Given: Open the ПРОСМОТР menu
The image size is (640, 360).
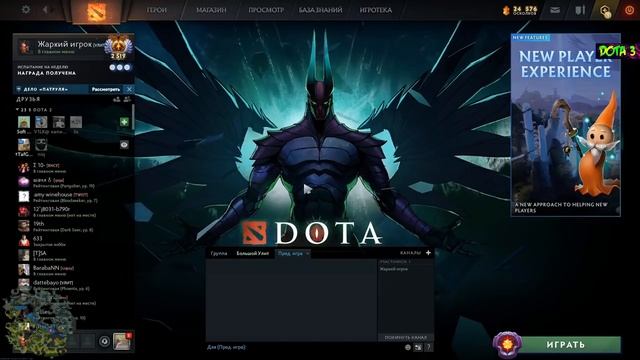Looking at the screenshot, I should point(266,10).
